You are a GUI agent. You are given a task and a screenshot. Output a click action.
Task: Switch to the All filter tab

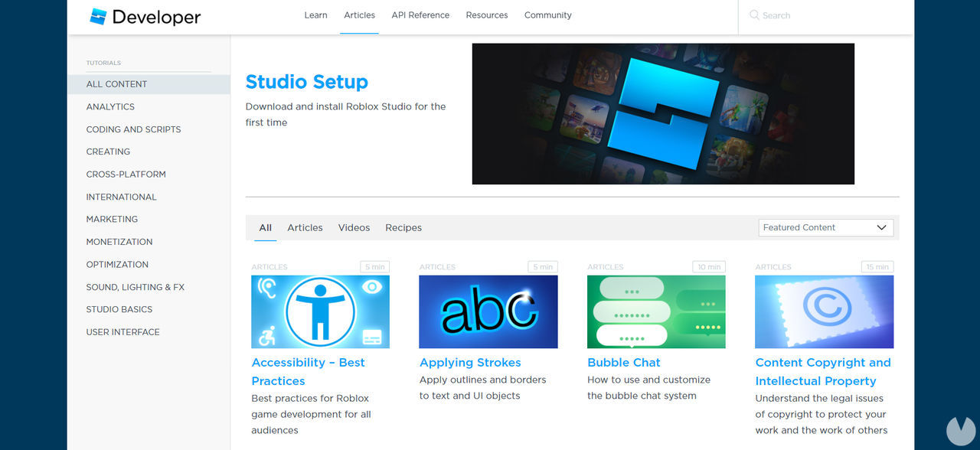coord(266,227)
